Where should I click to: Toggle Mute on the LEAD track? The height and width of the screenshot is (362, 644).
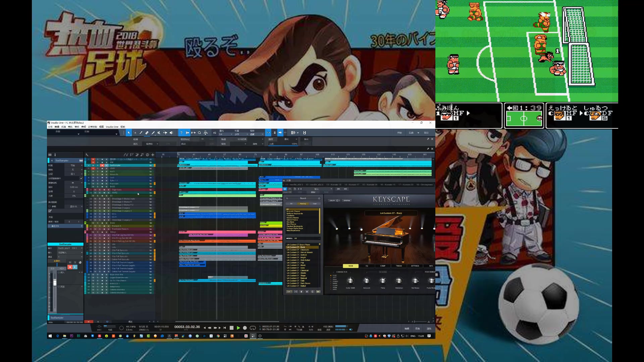(x=93, y=168)
